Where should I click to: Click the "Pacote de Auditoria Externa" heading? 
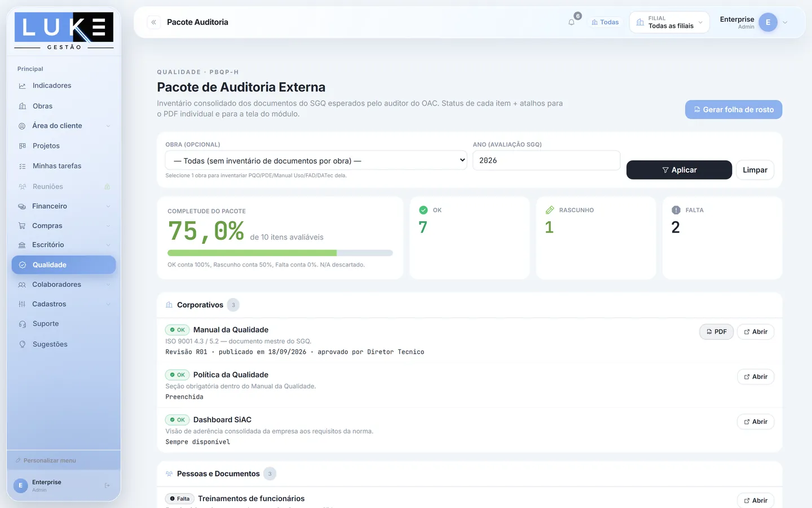tap(241, 87)
